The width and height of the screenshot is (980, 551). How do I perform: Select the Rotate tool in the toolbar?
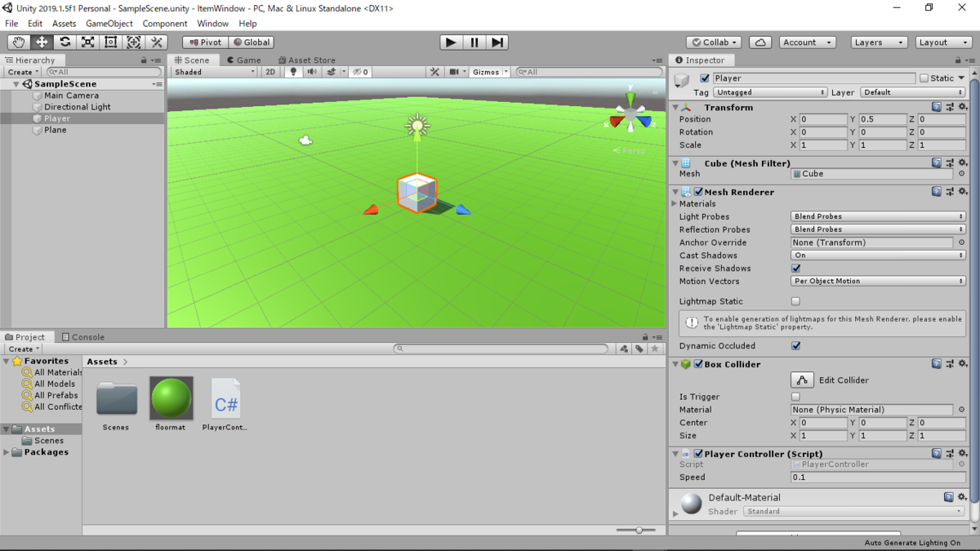point(65,42)
